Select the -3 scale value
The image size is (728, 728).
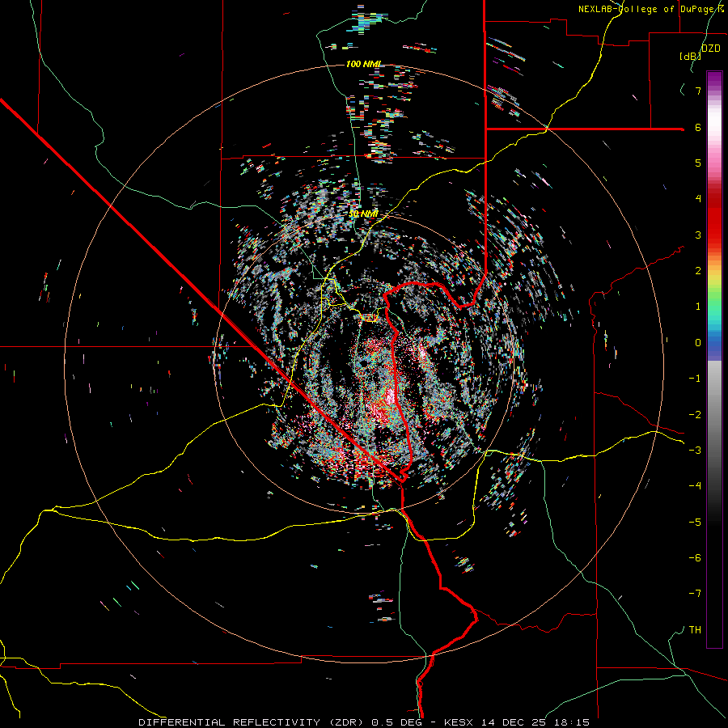pos(695,451)
